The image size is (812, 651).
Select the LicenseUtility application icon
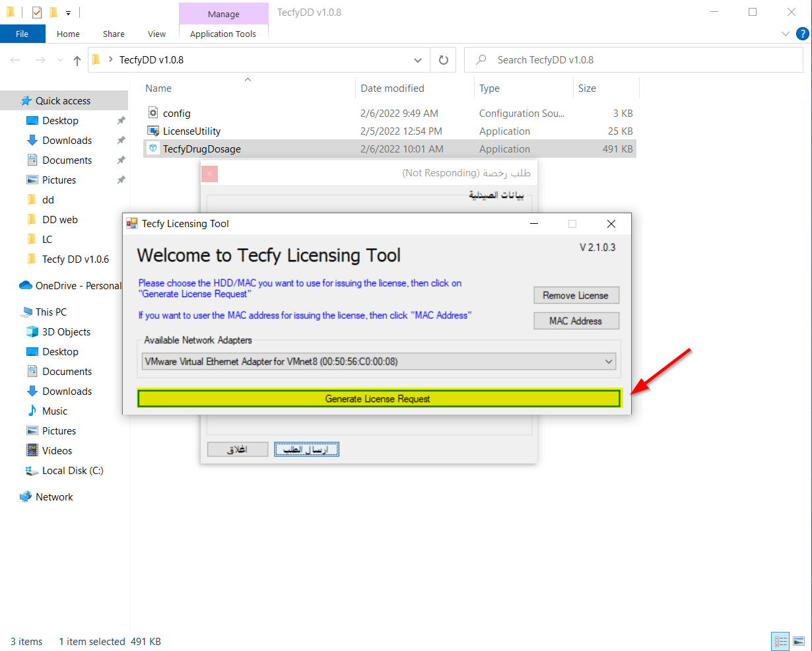[153, 131]
